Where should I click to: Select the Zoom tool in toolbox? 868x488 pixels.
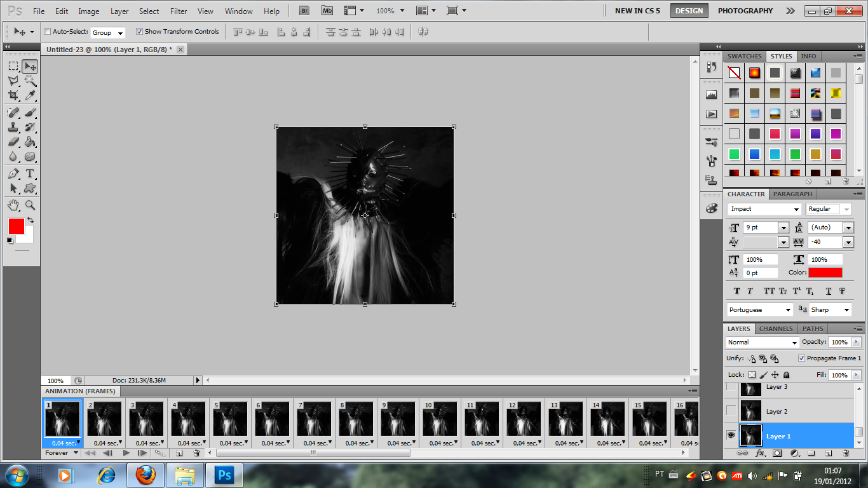point(30,205)
